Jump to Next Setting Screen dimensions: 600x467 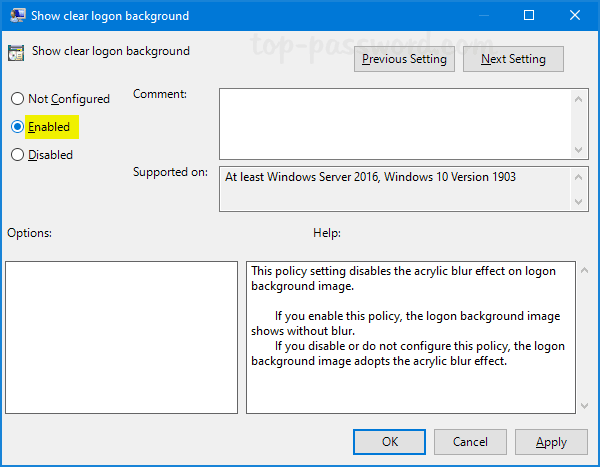[512, 59]
